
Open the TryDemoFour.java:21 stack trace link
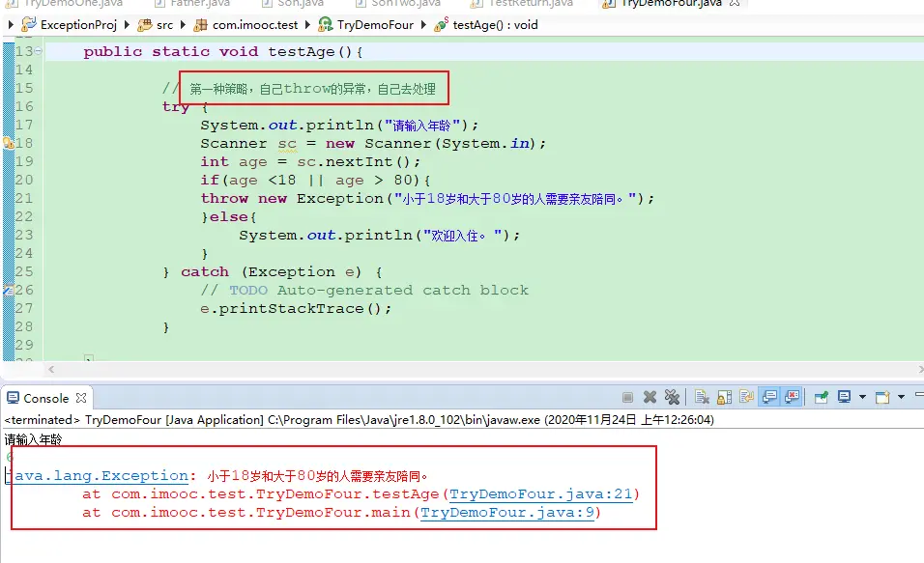(540, 494)
